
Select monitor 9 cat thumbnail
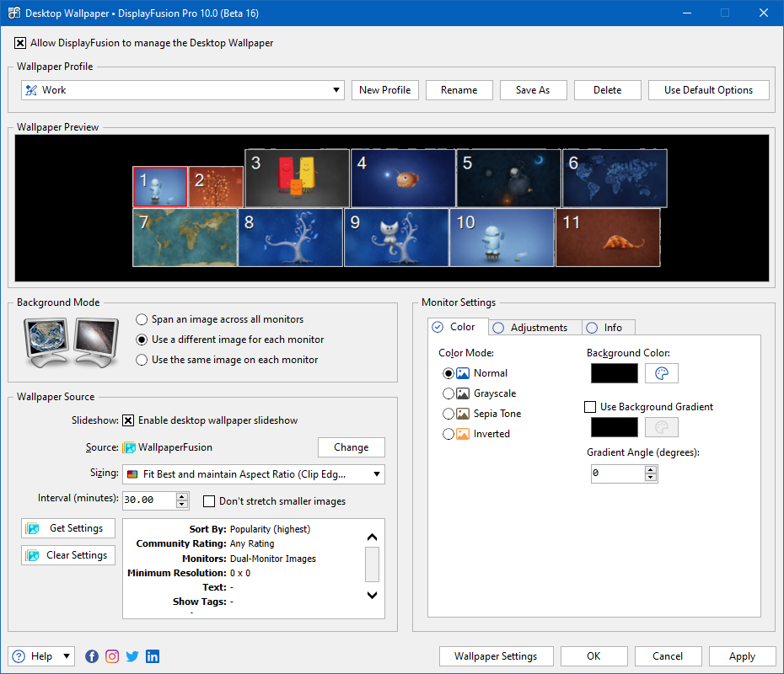396,238
